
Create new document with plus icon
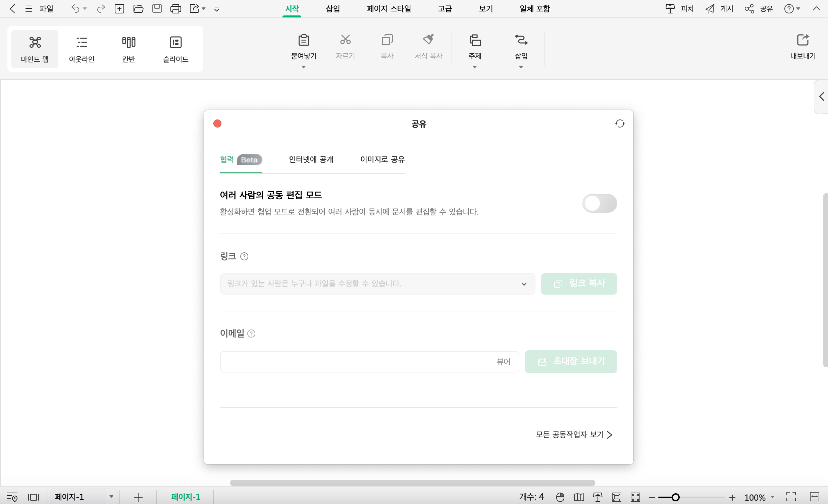click(119, 9)
